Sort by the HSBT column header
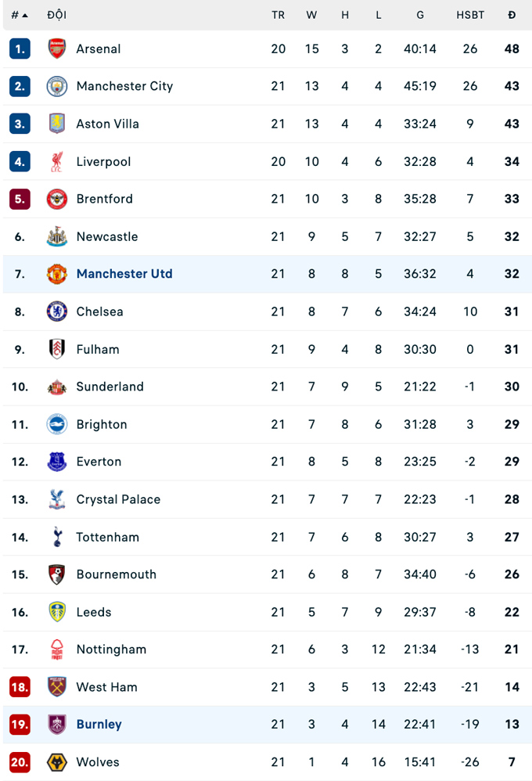 [470, 15]
